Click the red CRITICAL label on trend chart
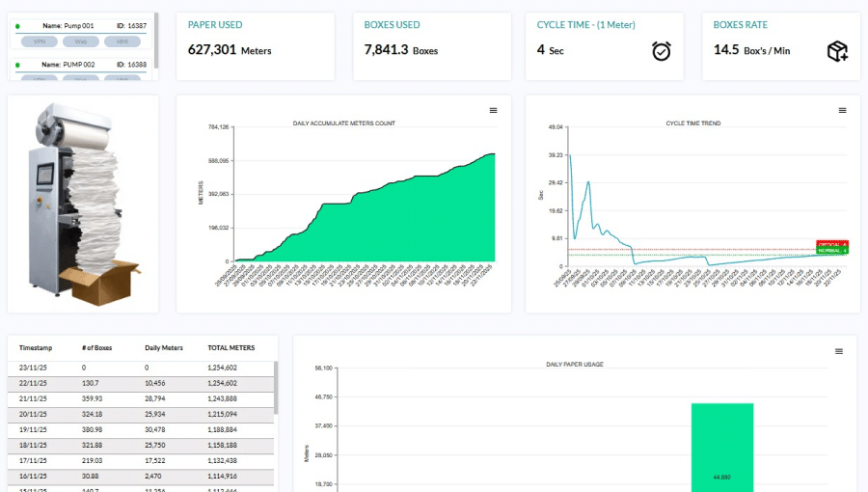Viewport: 868px width, 492px height. tap(830, 244)
